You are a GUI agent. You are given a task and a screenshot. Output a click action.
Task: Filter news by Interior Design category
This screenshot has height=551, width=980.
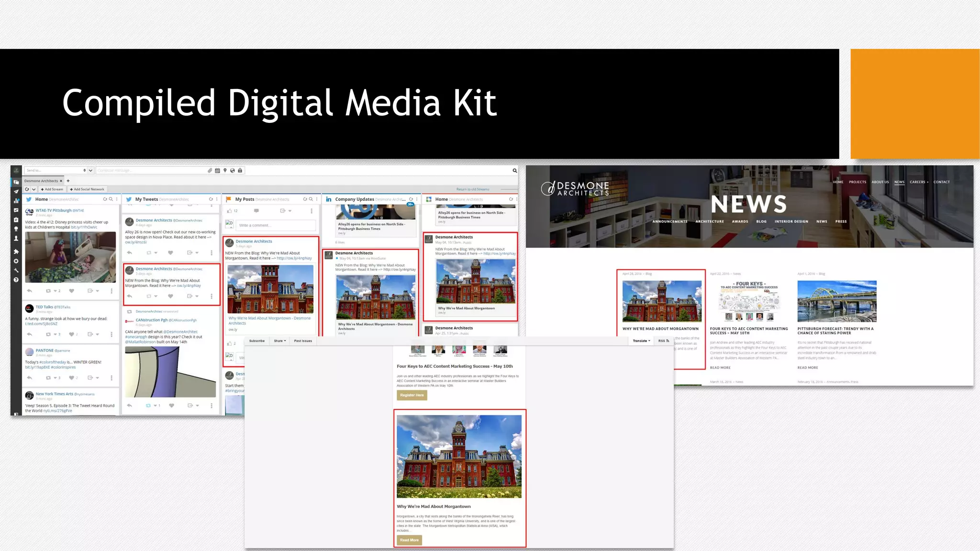[791, 222]
